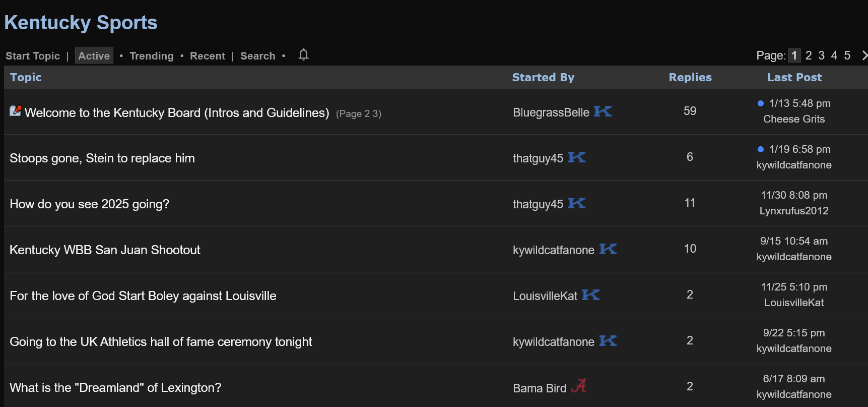Viewport: 868px width, 407px height.
Task: Open "Kentucky WBB San Juan Shootout" topic
Action: point(105,250)
